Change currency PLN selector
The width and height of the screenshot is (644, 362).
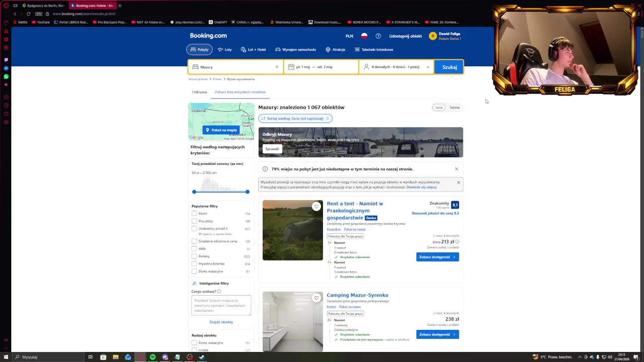(x=349, y=36)
